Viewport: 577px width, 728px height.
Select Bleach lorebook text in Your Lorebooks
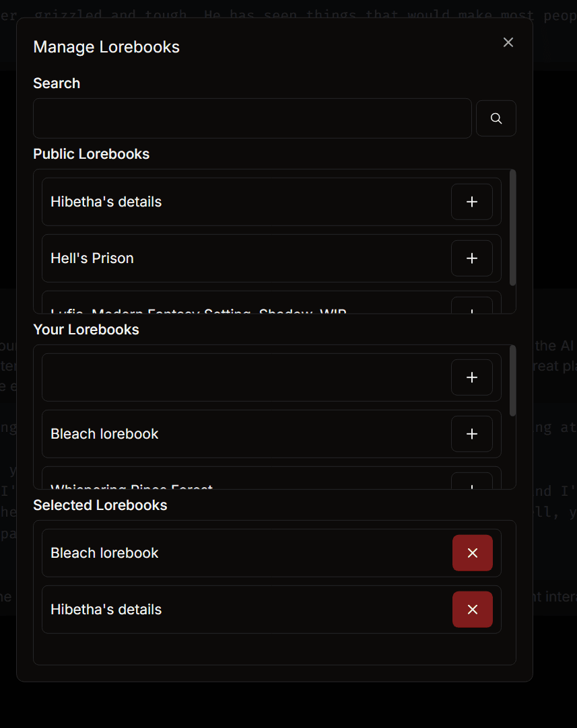(x=104, y=434)
